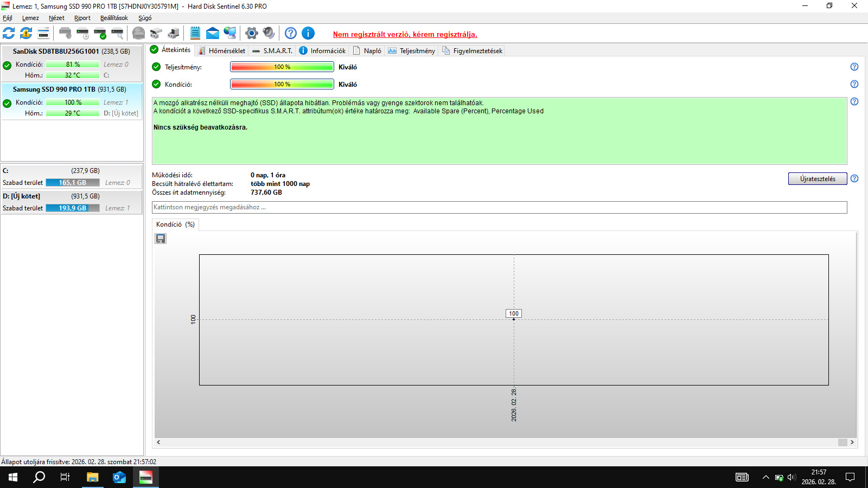Image resolution: width=868 pixels, height=488 pixels.
Task: Select the Samsung SSD 990 PRO 1TB disk
Action: point(72,101)
